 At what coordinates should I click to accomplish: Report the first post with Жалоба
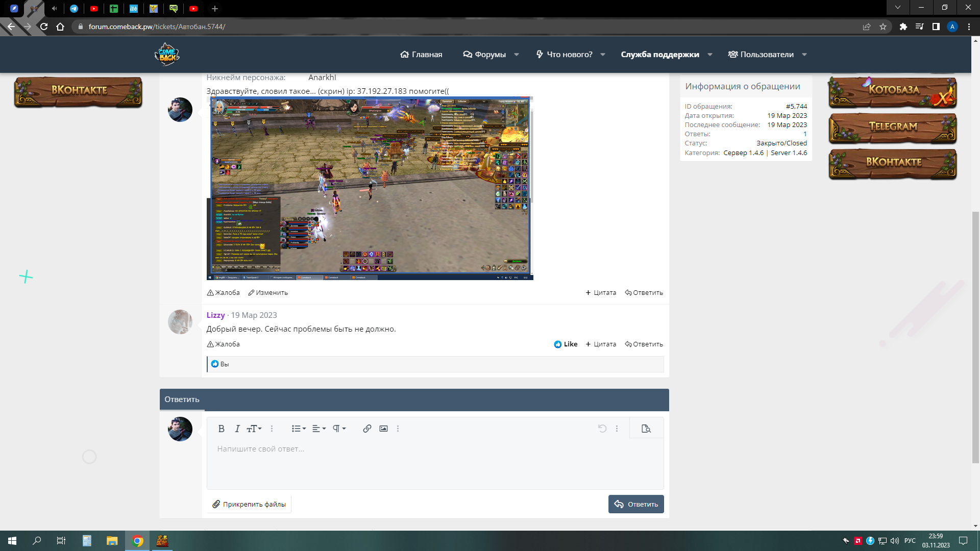pyautogui.click(x=224, y=293)
